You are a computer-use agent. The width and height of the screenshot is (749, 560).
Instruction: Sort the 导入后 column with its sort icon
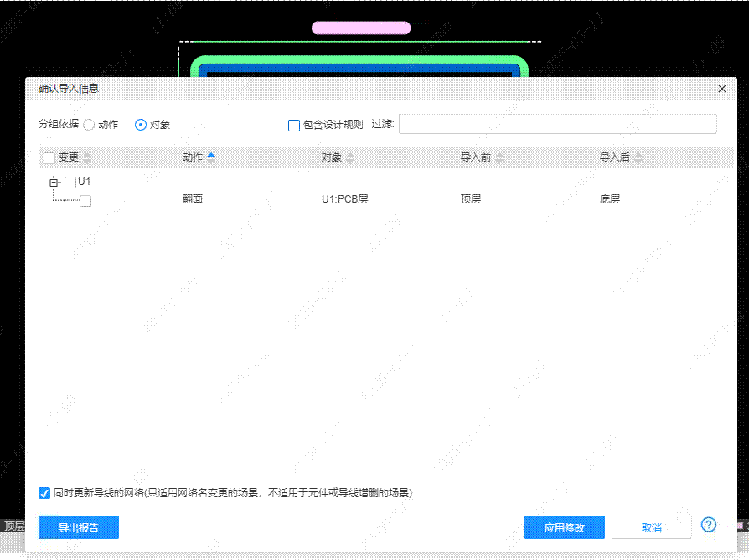click(x=638, y=157)
